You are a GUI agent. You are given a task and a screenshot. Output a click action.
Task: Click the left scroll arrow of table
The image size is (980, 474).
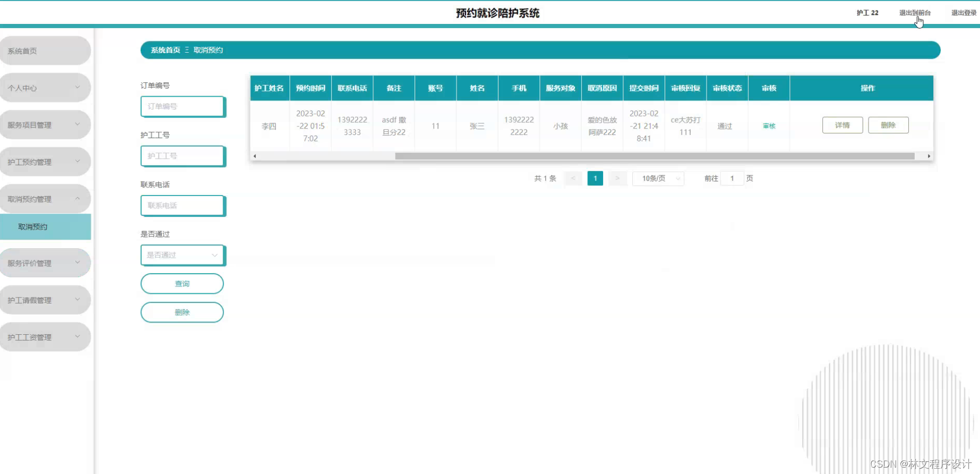click(255, 156)
